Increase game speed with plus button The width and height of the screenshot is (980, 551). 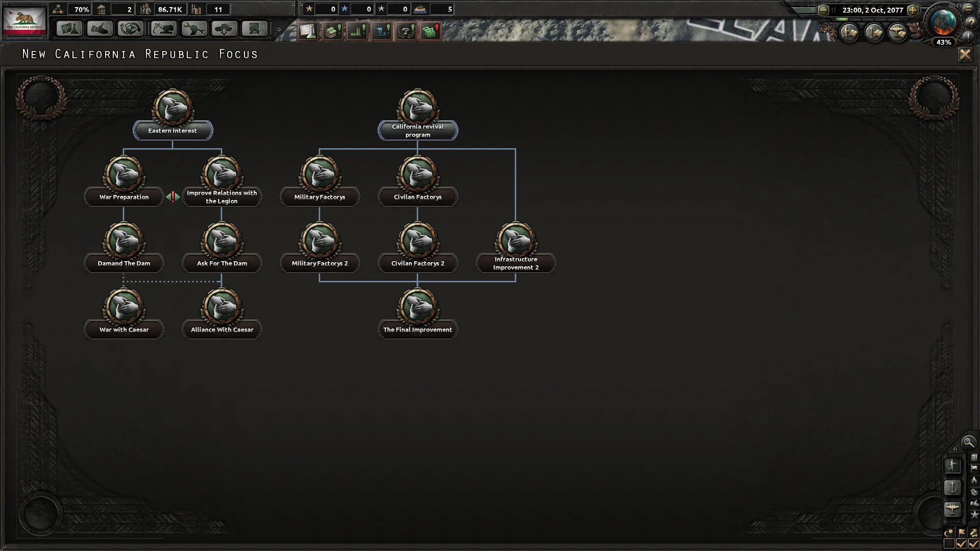pyautogui.click(x=913, y=10)
